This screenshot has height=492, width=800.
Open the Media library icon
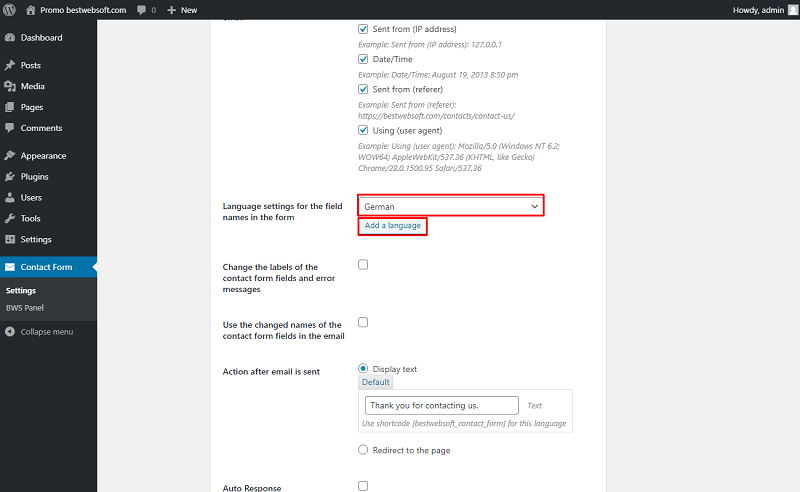coord(10,86)
